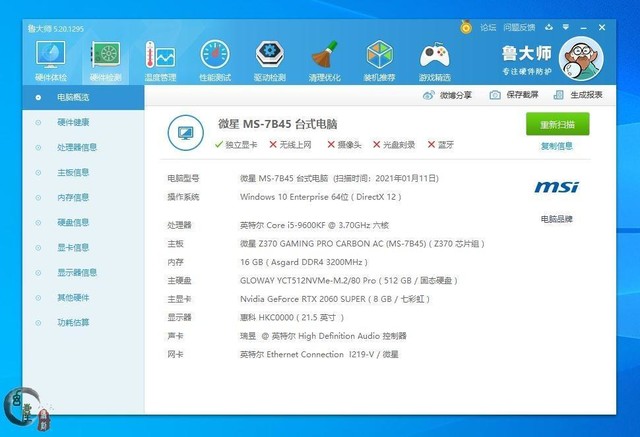Click 复制信息 copy info link
The height and width of the screenshot is (437, 640).
pos(557,146)
